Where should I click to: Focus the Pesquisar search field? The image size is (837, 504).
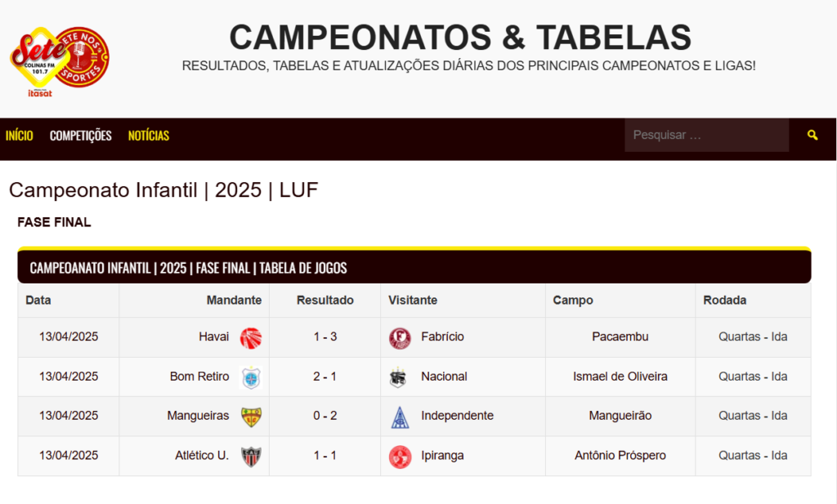[x=707, y=135]
